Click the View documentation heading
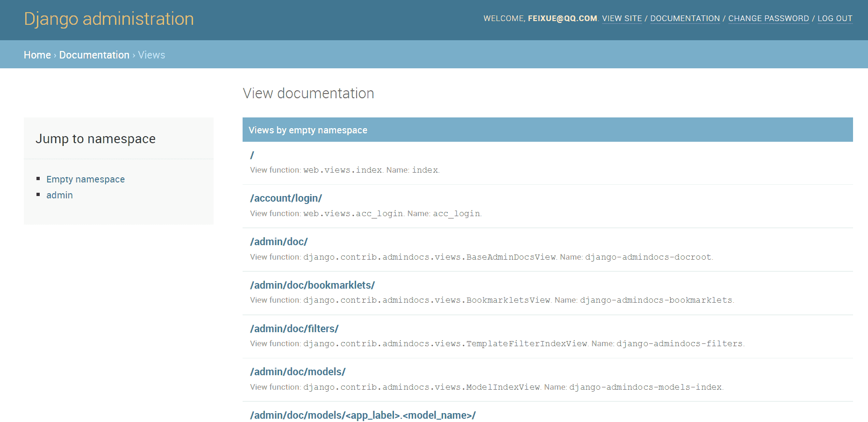Screen dimensions: 868x422 point(308,93)
